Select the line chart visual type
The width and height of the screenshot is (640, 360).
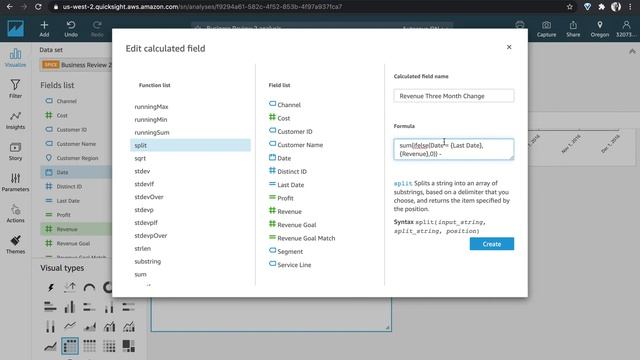click(x=70, y=326)
